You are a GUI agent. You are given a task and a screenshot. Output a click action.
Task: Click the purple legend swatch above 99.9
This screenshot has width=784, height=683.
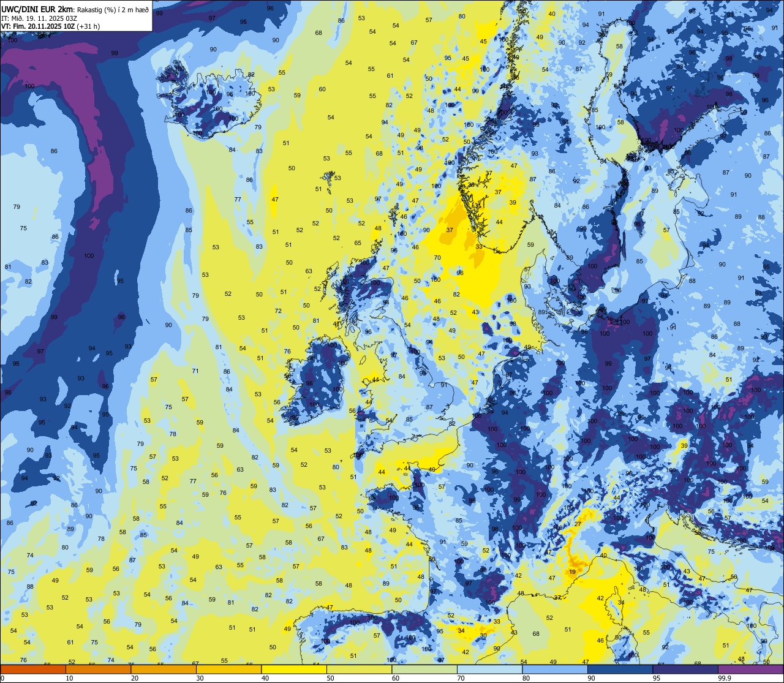click(750, 669)
